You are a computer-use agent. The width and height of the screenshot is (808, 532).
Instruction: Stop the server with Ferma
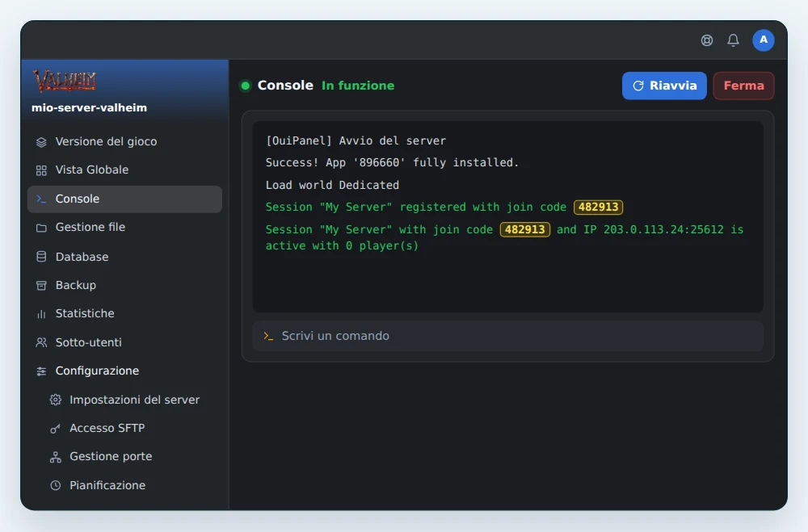[x=743, y=86]
